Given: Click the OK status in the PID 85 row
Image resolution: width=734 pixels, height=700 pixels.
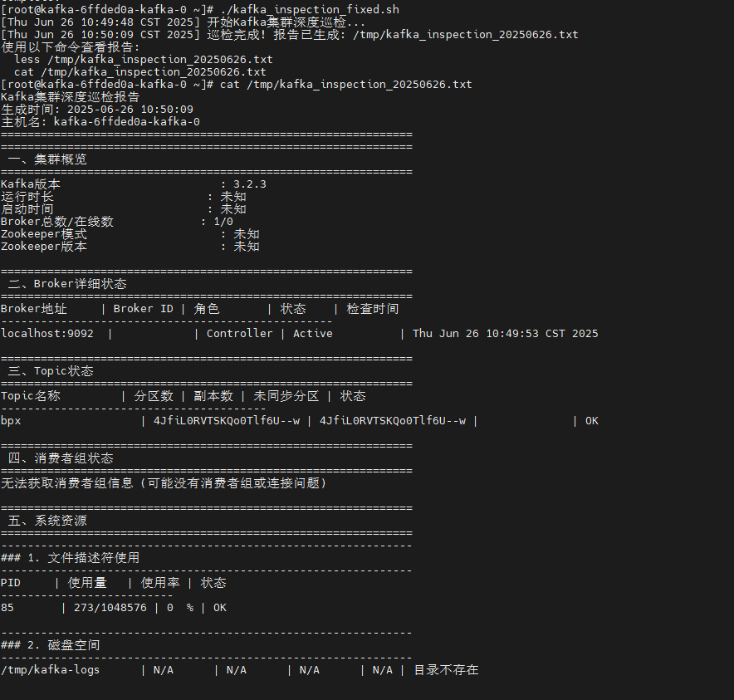Looking at the screenshot, I should pos(220,607).
